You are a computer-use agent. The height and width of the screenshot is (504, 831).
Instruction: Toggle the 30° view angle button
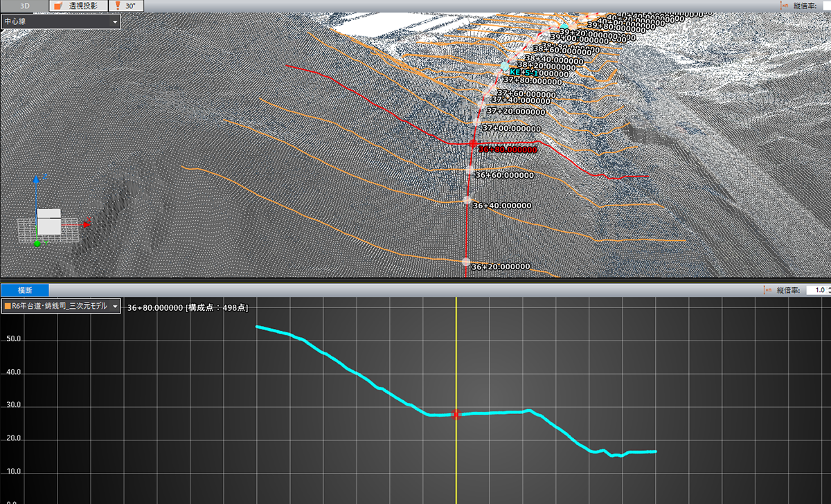point(129,6)
